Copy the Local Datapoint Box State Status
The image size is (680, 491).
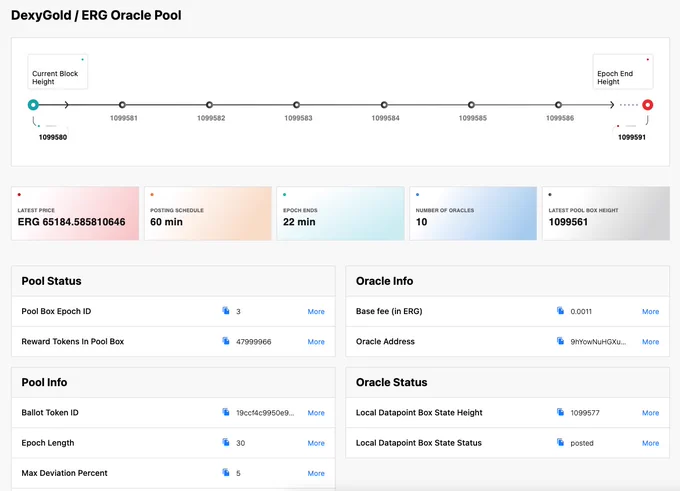(x=560, y=442)
